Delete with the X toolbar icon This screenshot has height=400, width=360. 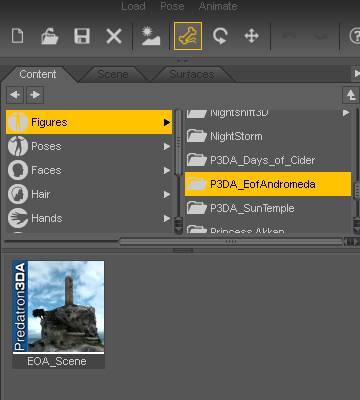tap(114, 36)
